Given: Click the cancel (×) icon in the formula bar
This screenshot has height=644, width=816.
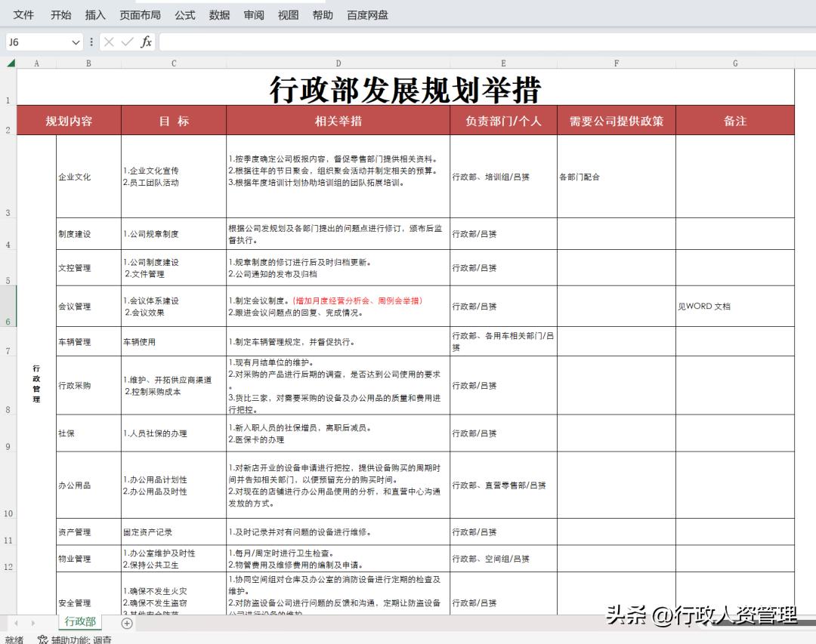Looking at the screenshot, I should click(x=110, y=42).
